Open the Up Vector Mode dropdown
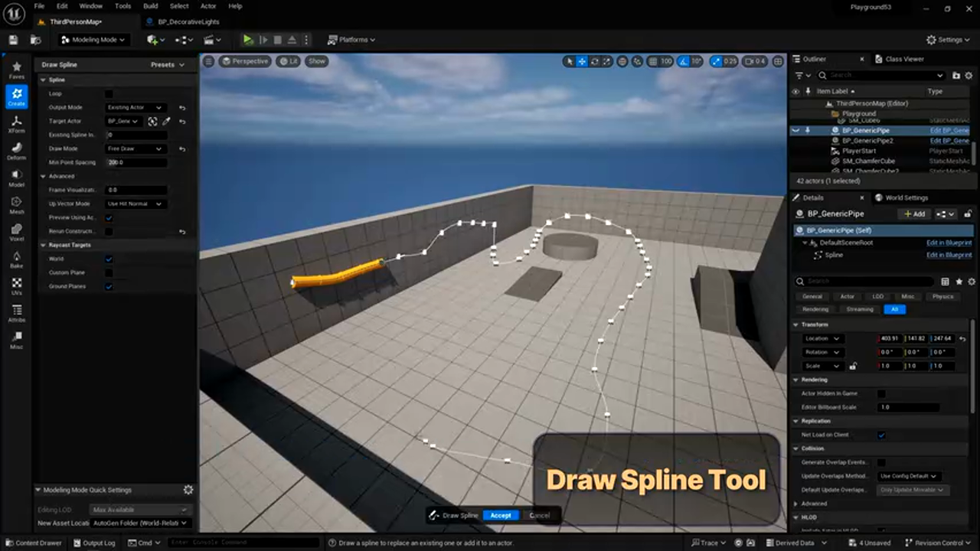980x551 pixels. coord(135,204)
